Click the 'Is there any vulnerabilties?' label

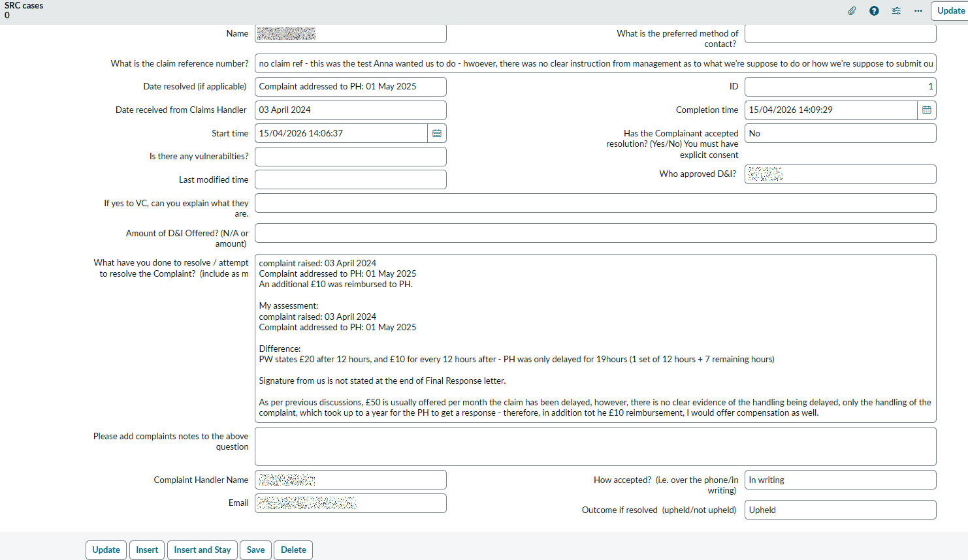(x=199, y=156)
